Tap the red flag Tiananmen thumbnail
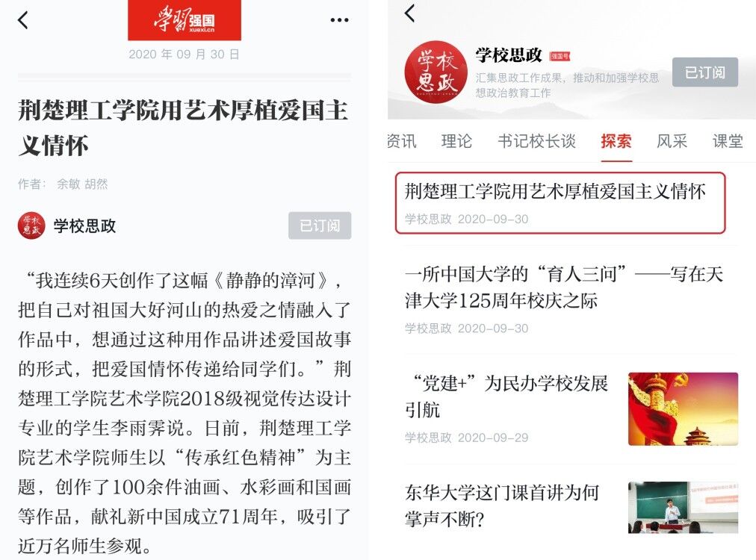Screen dimensions: 756x560 [x=684, y=408]
